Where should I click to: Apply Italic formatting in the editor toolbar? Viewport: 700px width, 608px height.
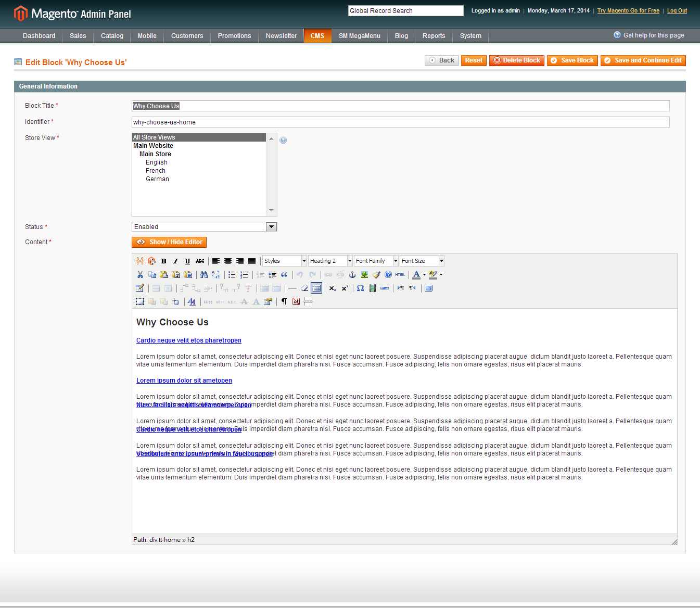(x=175, y=261)
